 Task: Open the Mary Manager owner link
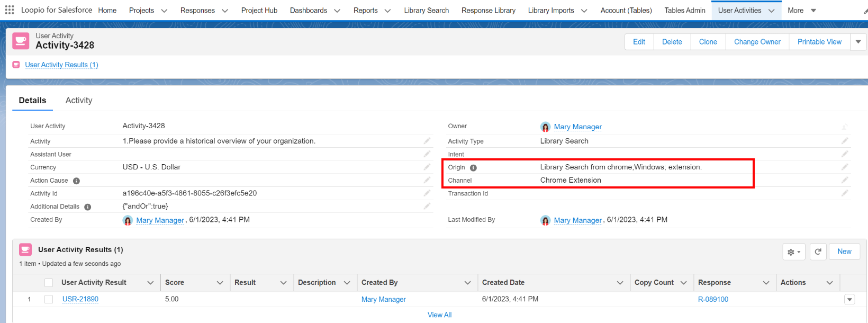point(577,127)
